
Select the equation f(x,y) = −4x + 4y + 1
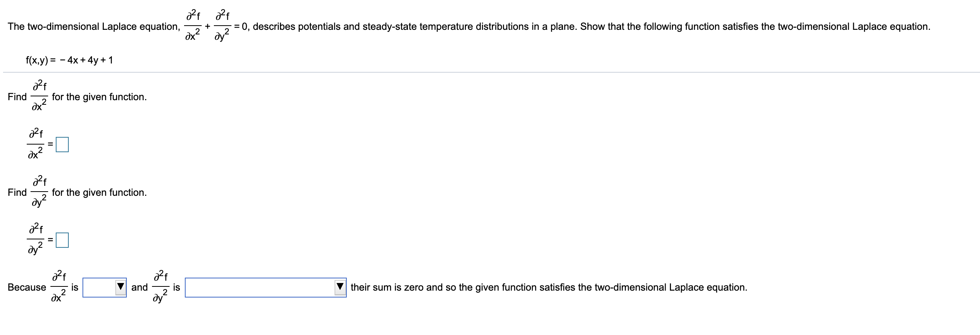[x=69, y=60]
